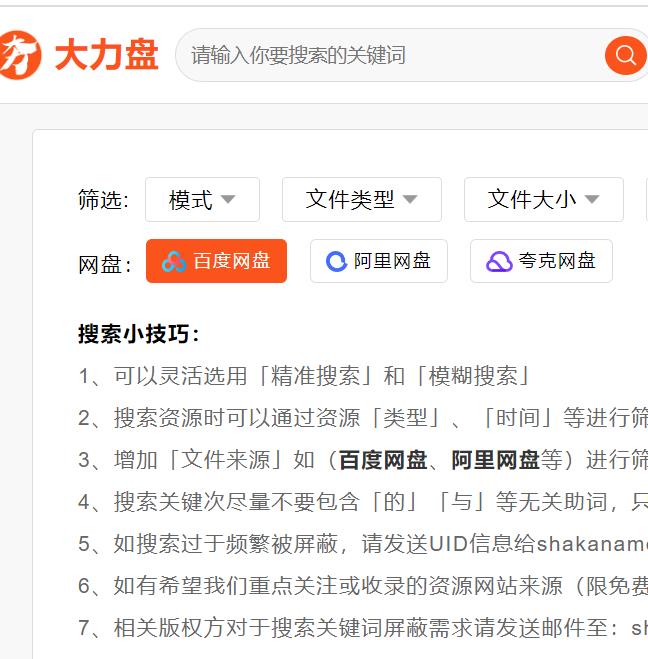Click the 搜索小技巧 heading
This screenshot has width=648, height=659.
click(138, 334)
